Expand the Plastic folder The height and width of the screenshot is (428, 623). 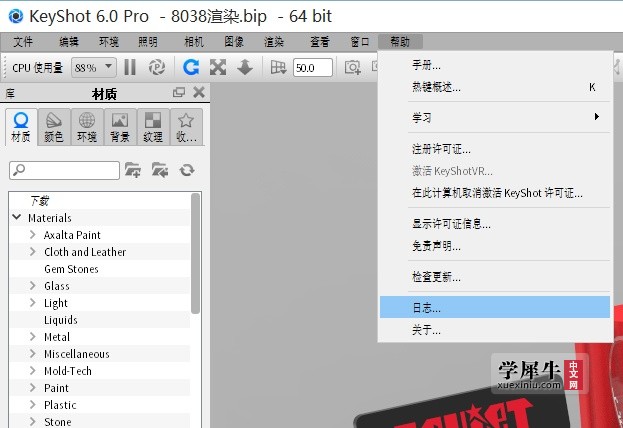tap(33, 405)
